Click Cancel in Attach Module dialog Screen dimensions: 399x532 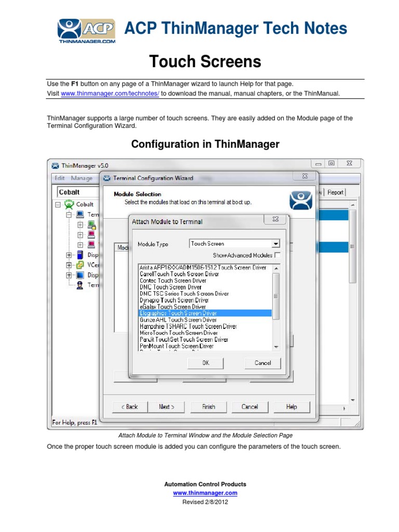263,363
